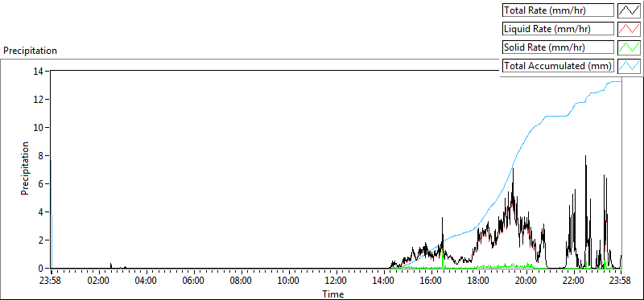
Task: Click the Total Accumulated blue line swatch
Action: coord(629,65)
